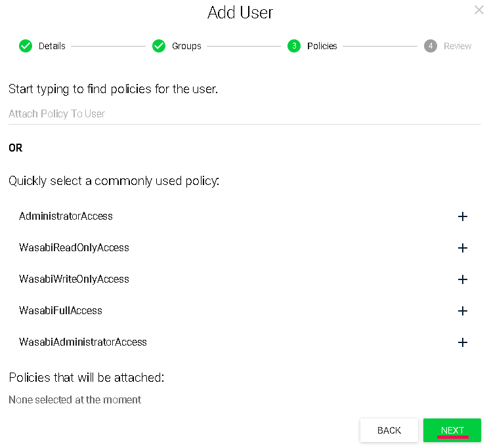Screen dimensions: 489x448
Task: Add the WasabiAdministratorAccess policy with plus icon
Action: tap(463, 342)
